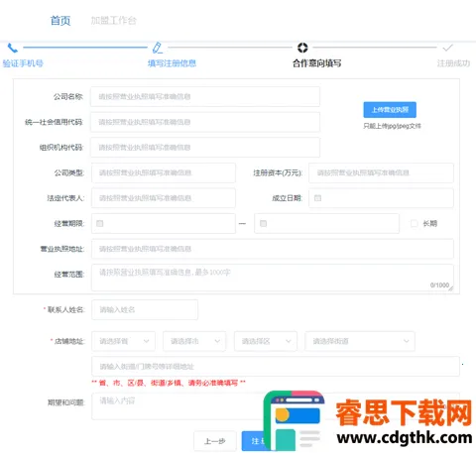Click the red 省、市、区/县 warning text
This screenshot has width=476, height=453.
[x=169, y=383]
